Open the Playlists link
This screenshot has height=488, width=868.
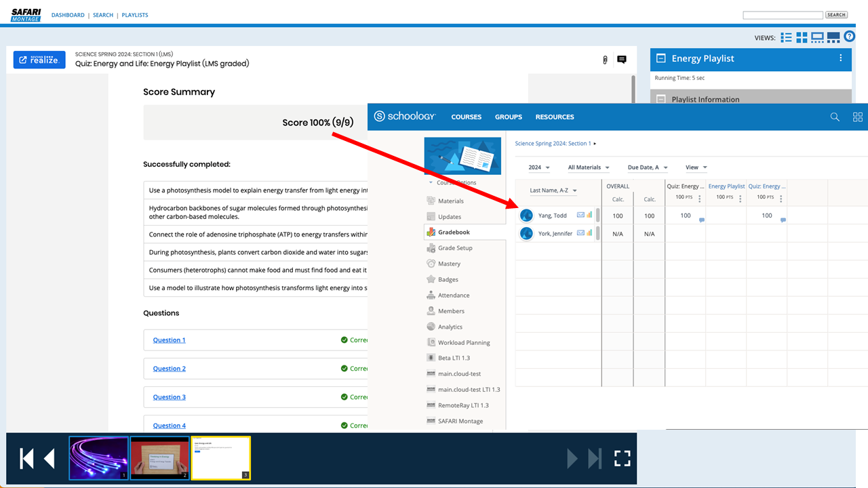(135, 15)
